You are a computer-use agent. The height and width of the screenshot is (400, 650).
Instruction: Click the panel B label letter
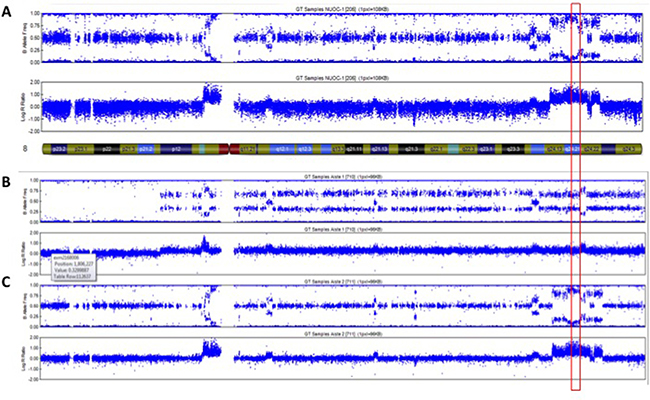click(x=9, y=181)
